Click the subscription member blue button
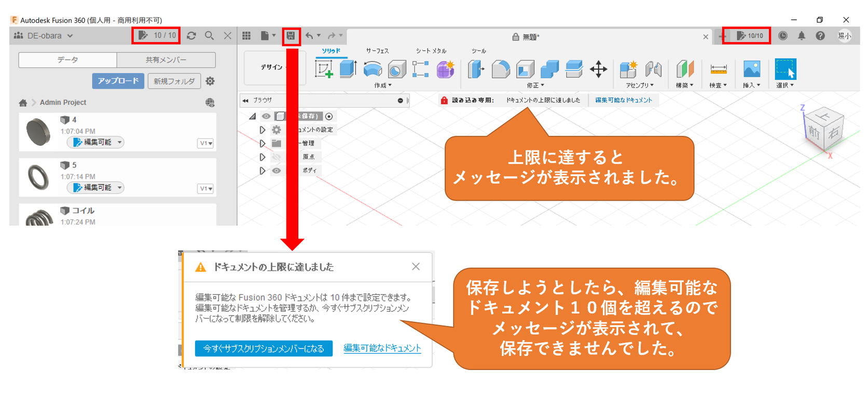Screen dimensions: 868x398 point(264,348)
